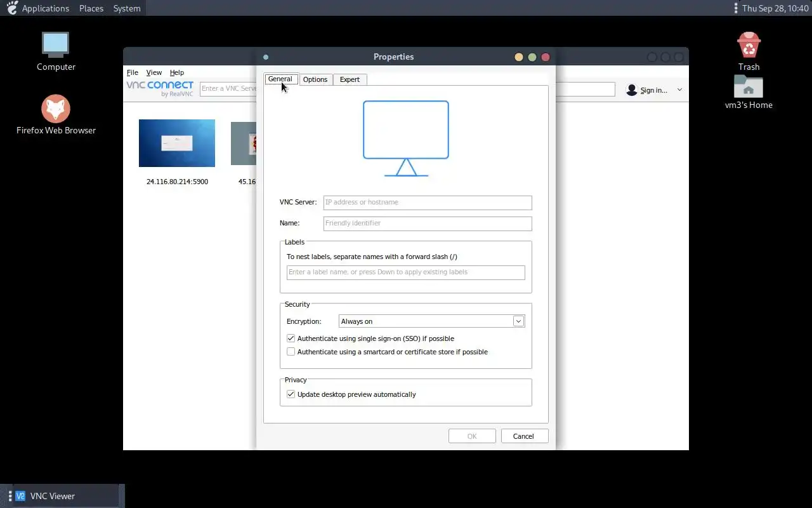Viewport: 812px width, 508px height.
Task: Open the System menu
Action: pyautogui.click(x=127, y=8)
